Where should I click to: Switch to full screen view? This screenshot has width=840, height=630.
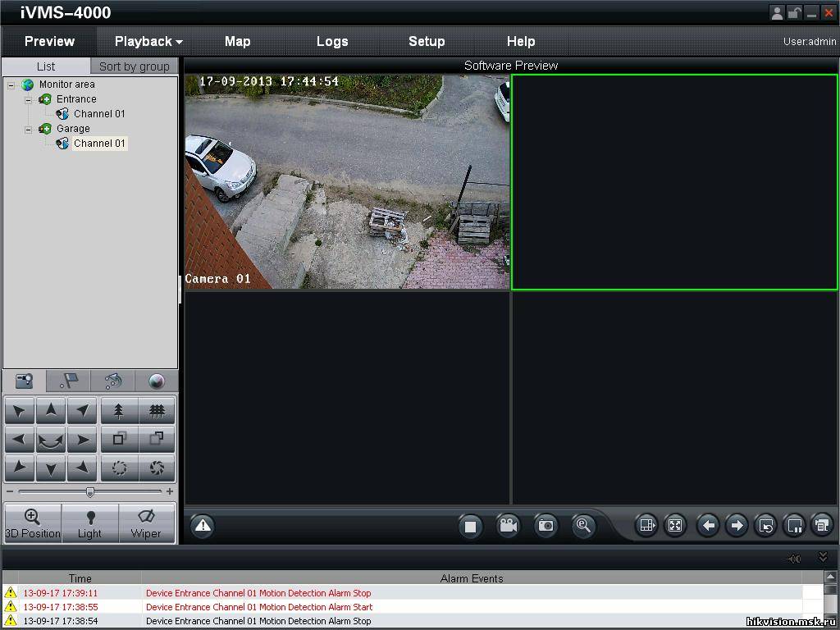[x=675, y=526]
